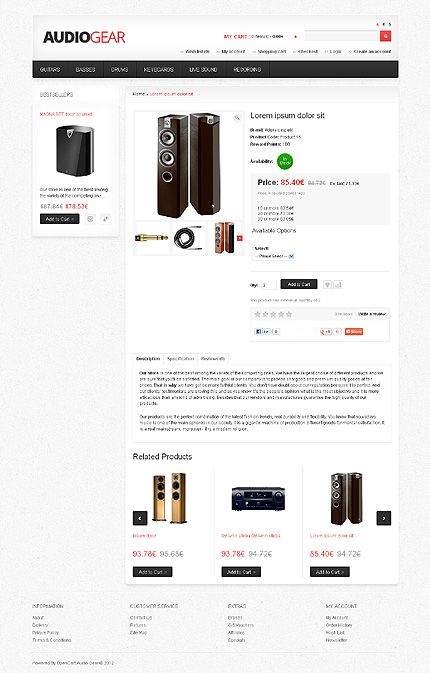
Task: Click the compare chart icon next to Add to Cart
Action: [338, 285]
